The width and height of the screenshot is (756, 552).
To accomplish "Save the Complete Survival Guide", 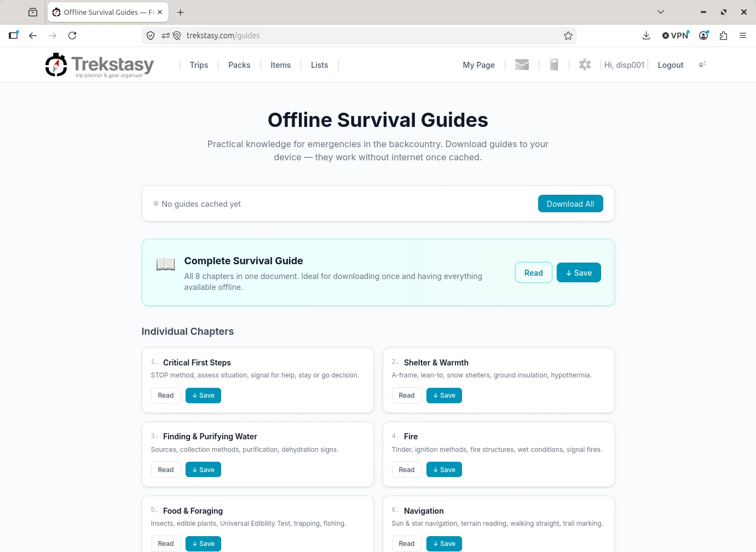I will [579, 272].
